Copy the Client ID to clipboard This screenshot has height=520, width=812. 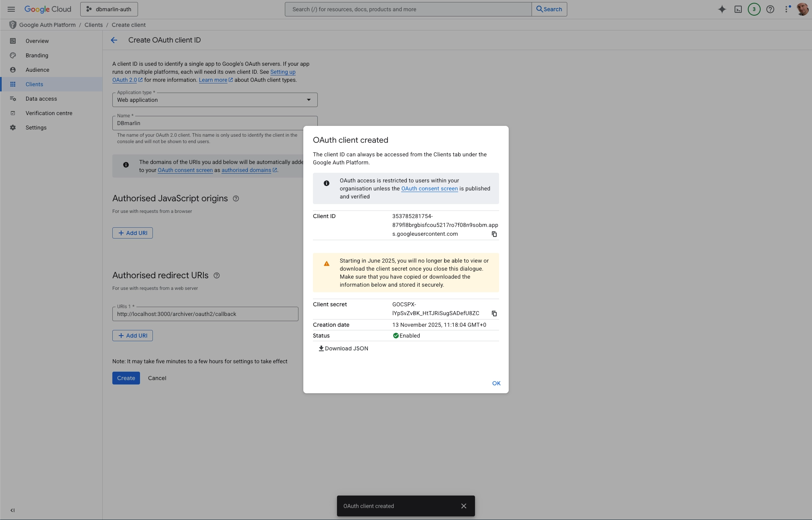(x=494, y=234)
